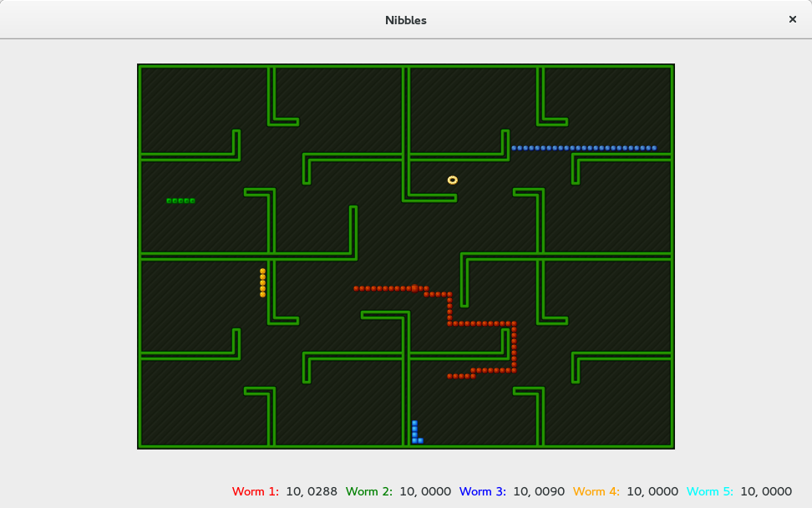Select the small green worm
This screenshot has width=812, height=508.
point(180,201)
